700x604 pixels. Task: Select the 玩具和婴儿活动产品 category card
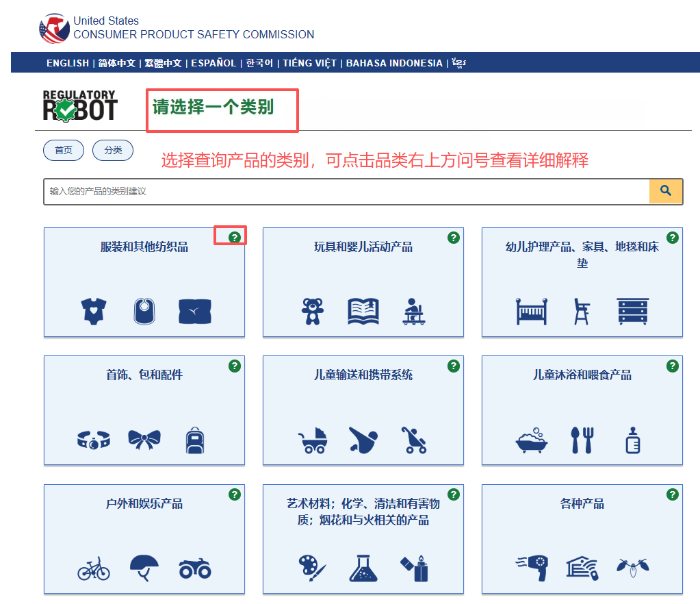point(363,282)
